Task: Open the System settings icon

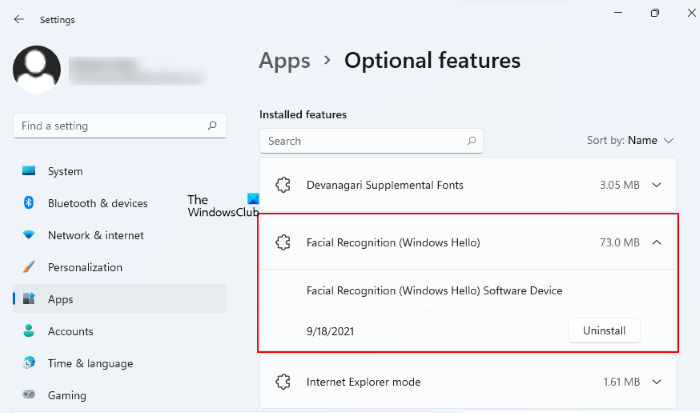Action: (x=28, y=171)
